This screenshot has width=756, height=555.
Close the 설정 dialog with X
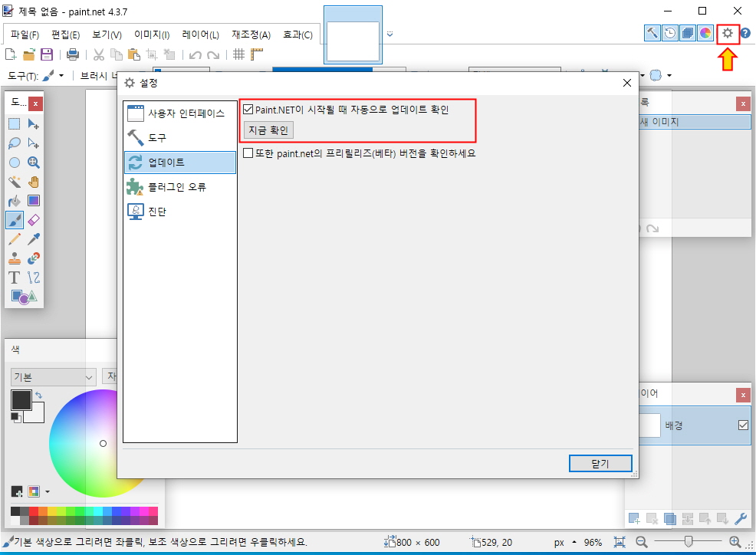coord(626,83)
